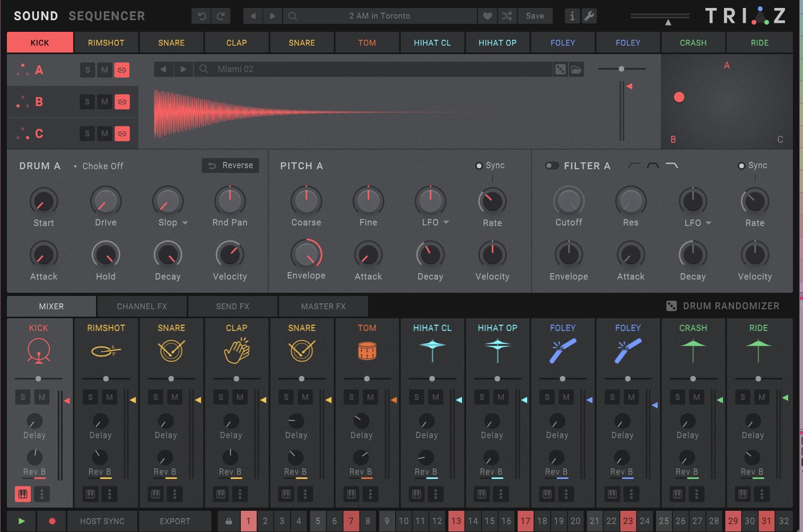Solo layer B
The width and height of the screenshot is (803, 532).
click(88, 102)
